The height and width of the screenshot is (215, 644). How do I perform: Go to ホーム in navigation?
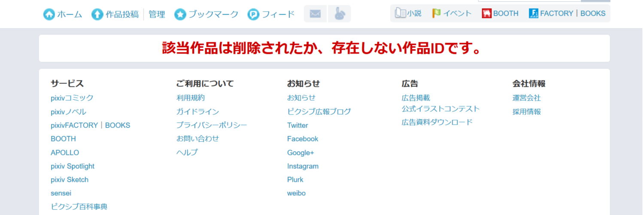click(70, 14)
